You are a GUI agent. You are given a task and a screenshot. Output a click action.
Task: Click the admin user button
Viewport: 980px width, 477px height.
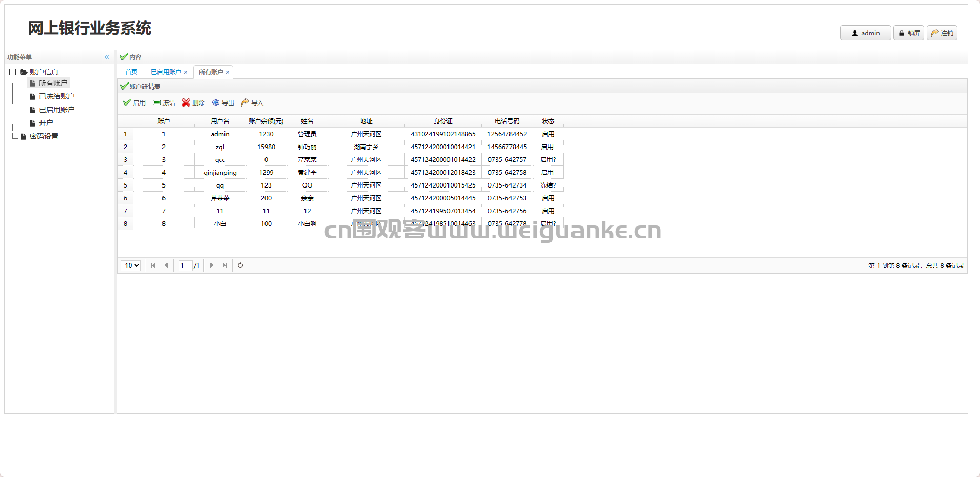tap(865, 33)
